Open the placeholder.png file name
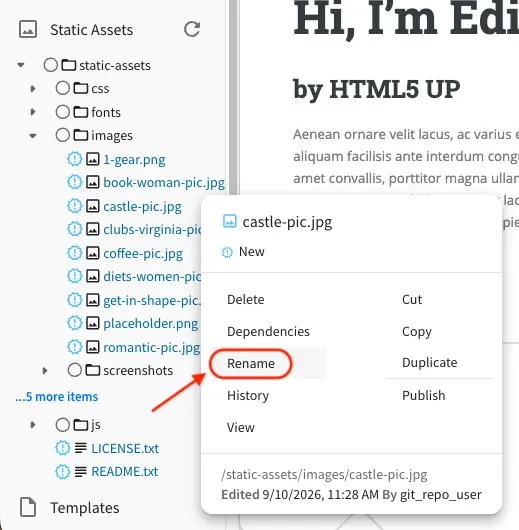Screen dimensions: 519x530 [151, 324]
